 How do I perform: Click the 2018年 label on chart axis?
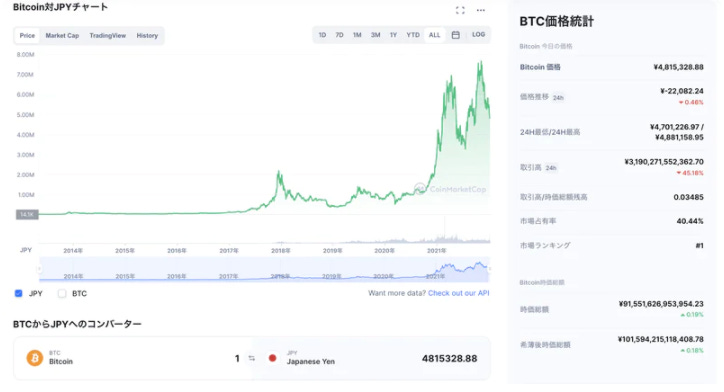(x=280, y=251)
